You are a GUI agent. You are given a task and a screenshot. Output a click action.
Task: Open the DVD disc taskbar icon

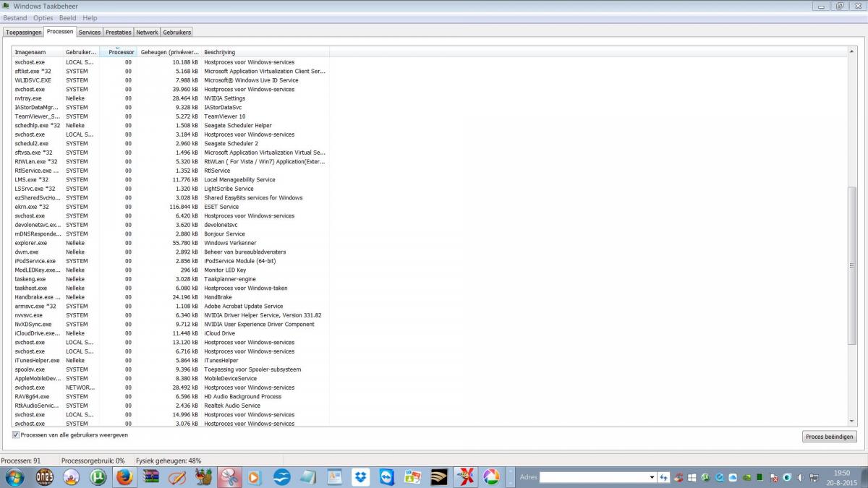[71, 477]
